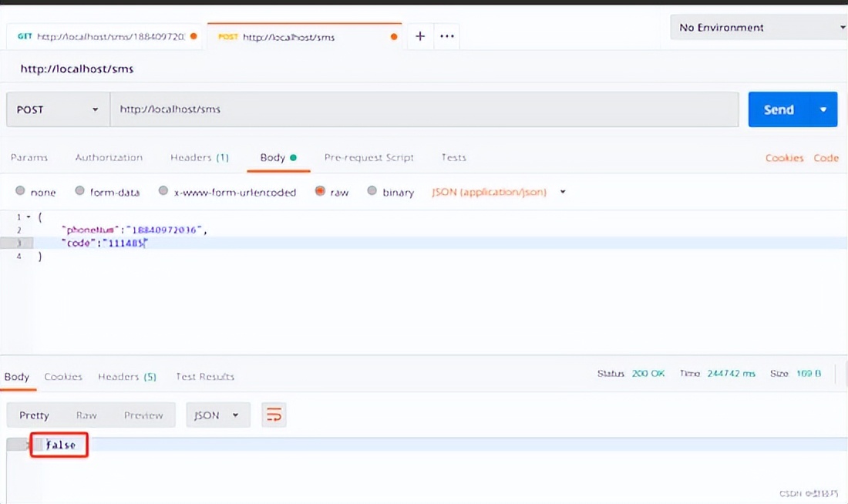Click the 200 OK status value
Image resolution: width=848 pixels, height=504 pixels.
648,373
